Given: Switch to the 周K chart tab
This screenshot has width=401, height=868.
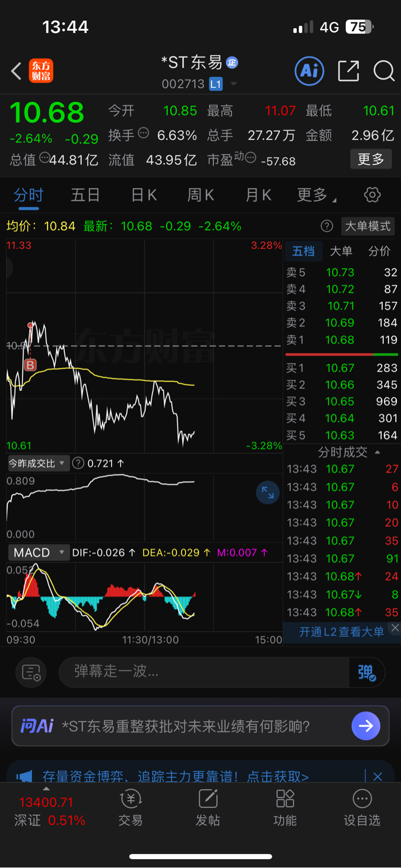Looking at the screenshot, I should pyautogui.click(x=200, y=195).
